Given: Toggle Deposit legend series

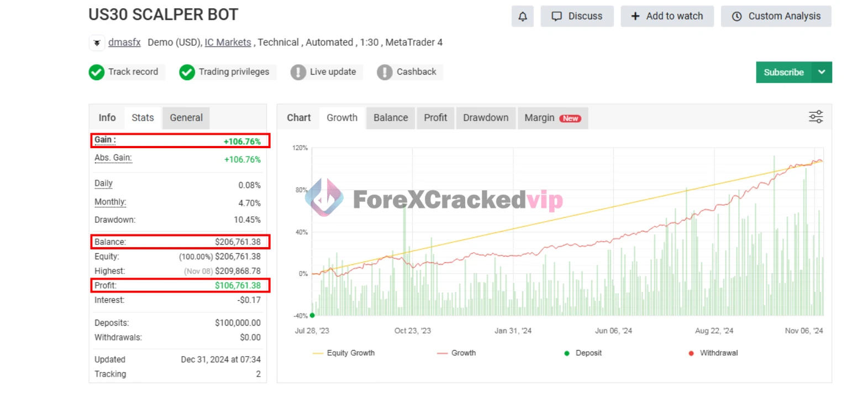Looking at the screenshot, I should pyautogui.click(x=583, y=353).
